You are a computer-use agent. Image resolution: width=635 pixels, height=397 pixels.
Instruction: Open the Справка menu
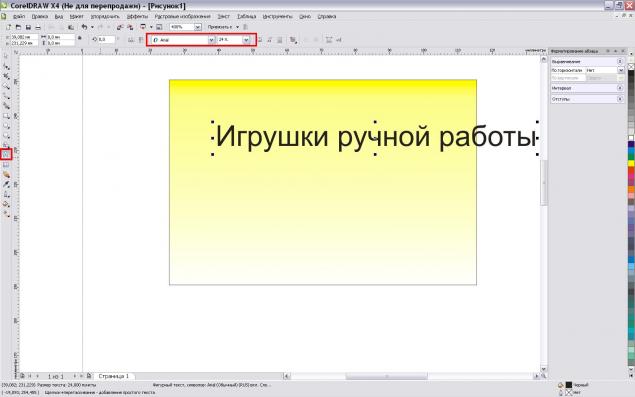[326, 17]
